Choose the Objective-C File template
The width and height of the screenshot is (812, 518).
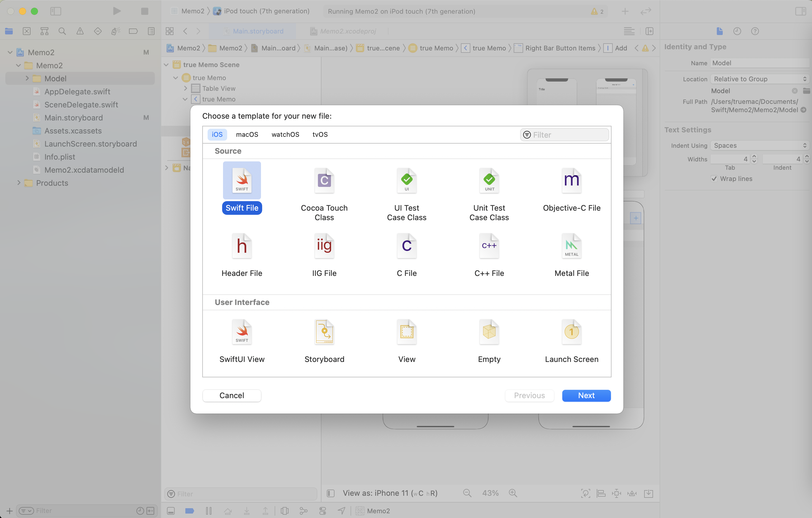coord(571,180)
